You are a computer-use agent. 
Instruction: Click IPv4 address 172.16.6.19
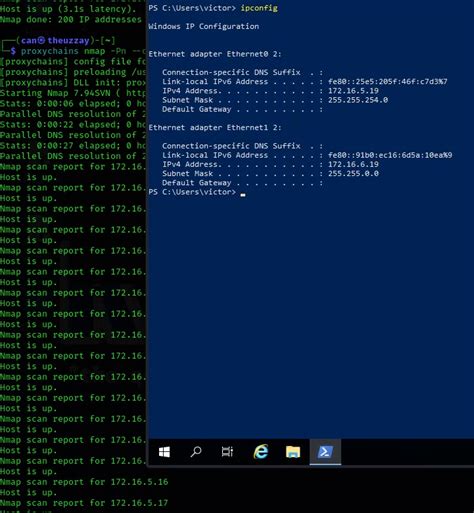click(x=353, y=164)
